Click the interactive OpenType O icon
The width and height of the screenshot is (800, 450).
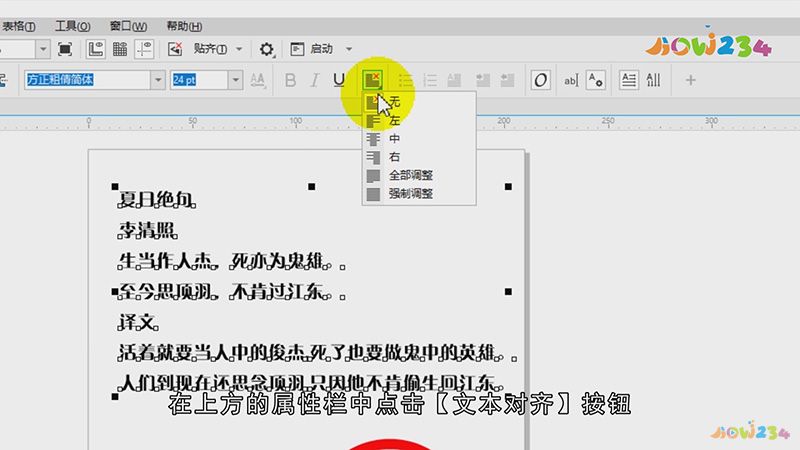(540, 80)
